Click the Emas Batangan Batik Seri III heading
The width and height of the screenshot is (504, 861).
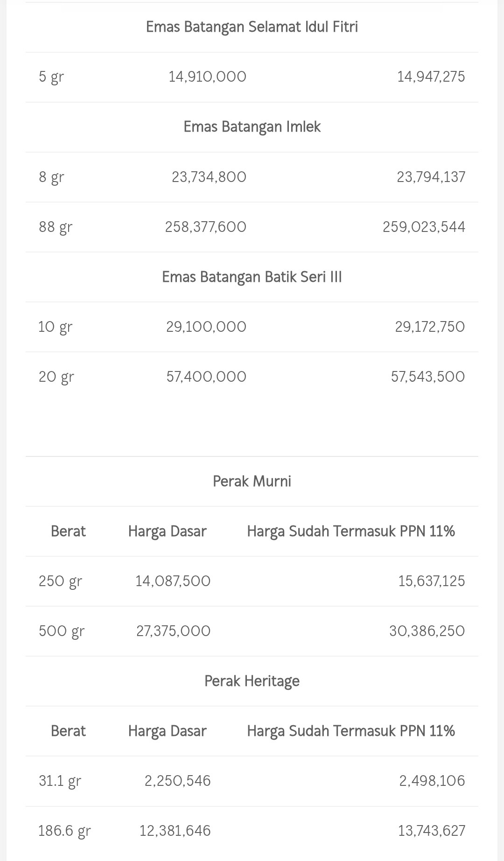(x=252, y=277)
